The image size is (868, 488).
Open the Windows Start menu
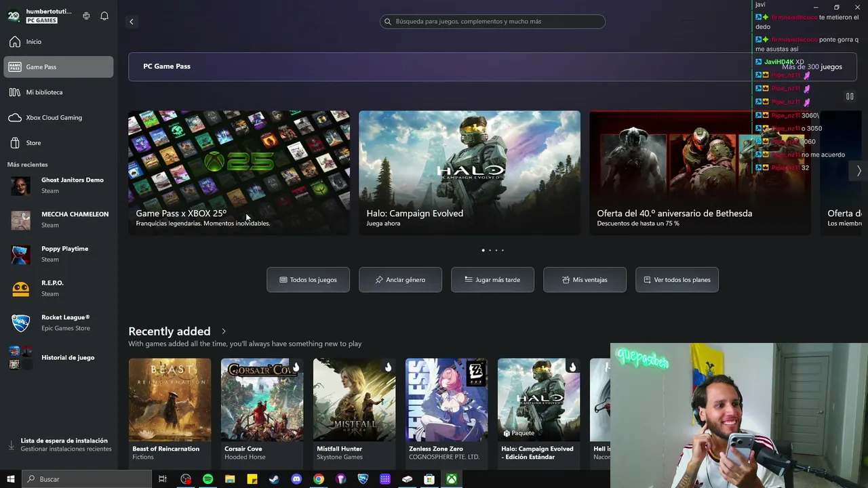tap(11, 479)
